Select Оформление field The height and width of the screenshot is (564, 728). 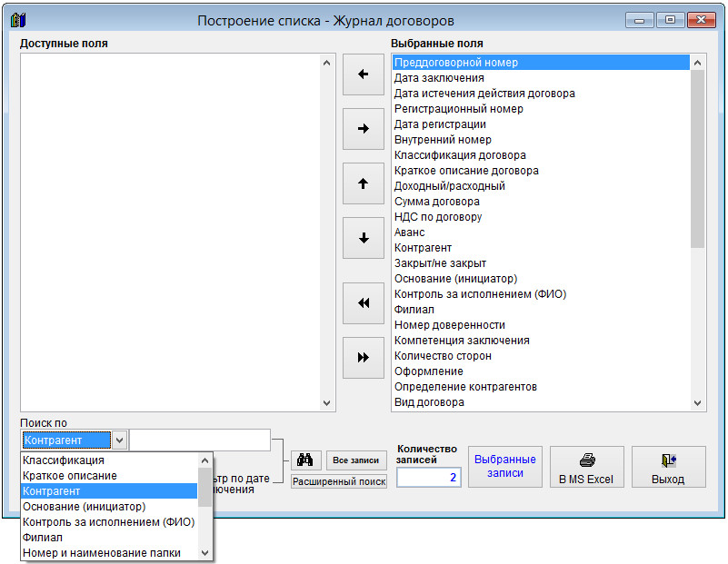coord(541,371)
